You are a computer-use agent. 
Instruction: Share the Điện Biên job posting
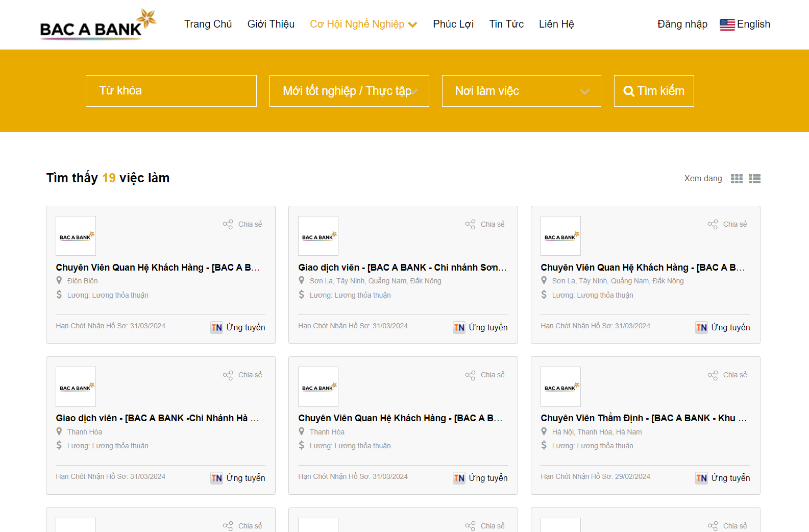coord(242,224)
